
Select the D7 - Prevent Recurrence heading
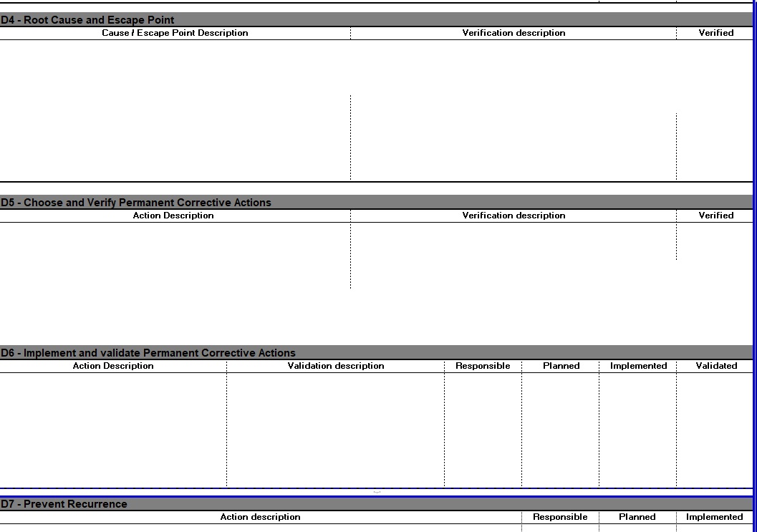[64, 504]
